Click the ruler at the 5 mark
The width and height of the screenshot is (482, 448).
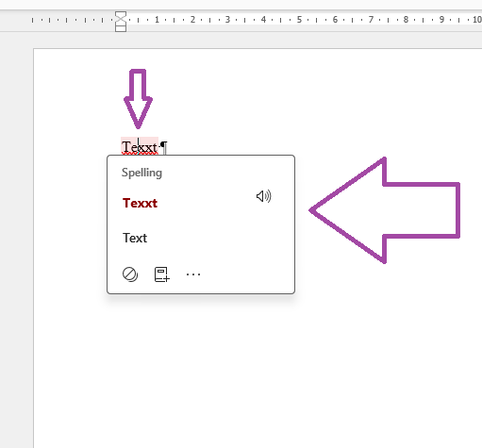(x=299, y=20)
